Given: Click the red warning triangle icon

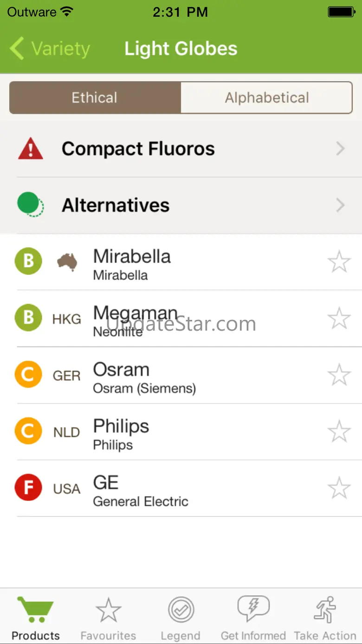Looking at the screenshot, I should point(31,150).
